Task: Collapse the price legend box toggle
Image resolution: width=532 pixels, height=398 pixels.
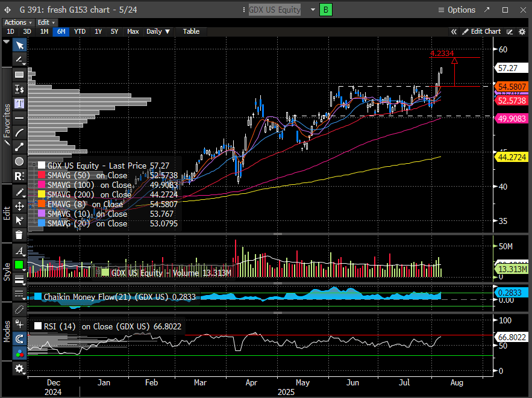Action: 34,165
